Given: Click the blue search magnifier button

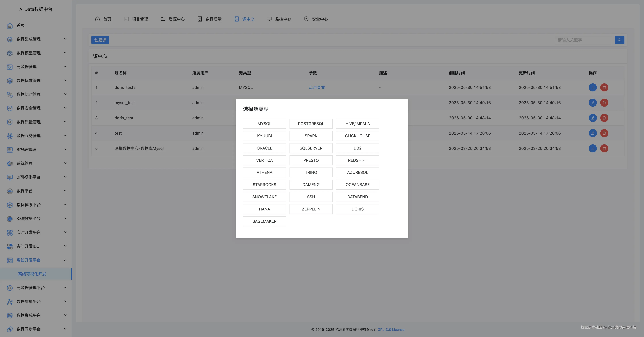Looking at the screenshot, I should click(619, 40).
